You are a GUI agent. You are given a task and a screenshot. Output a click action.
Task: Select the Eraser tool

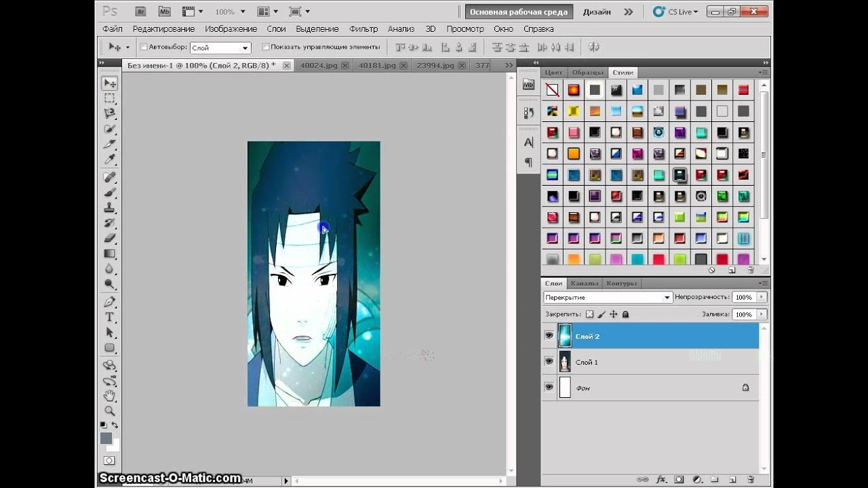click(x=109, y=238)
